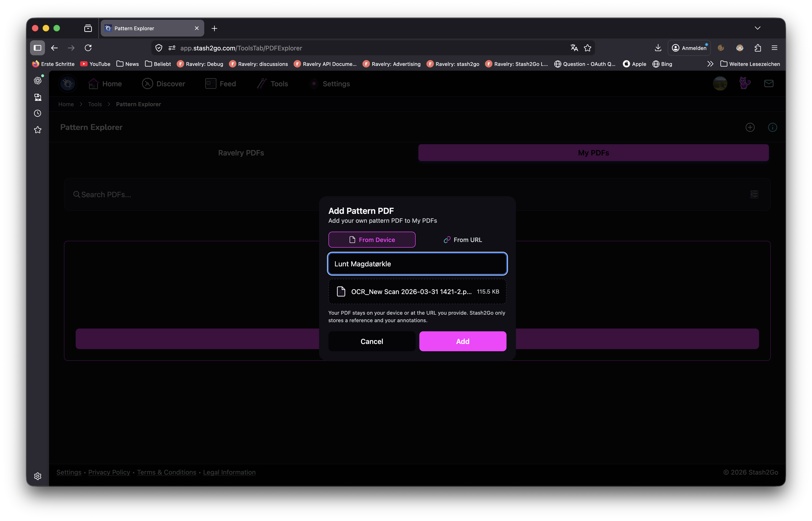Click the Anmelden sign-in button
The width and height of the screenshot is (812, 521).
click(x=689, y=48)
